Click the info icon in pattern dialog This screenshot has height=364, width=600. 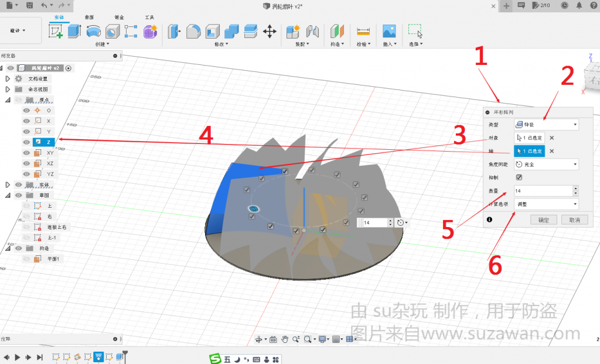[x=489, y=219]
